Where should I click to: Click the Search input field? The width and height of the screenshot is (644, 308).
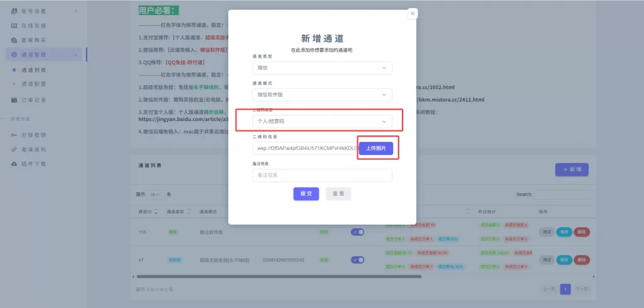(x=563, y=194)
